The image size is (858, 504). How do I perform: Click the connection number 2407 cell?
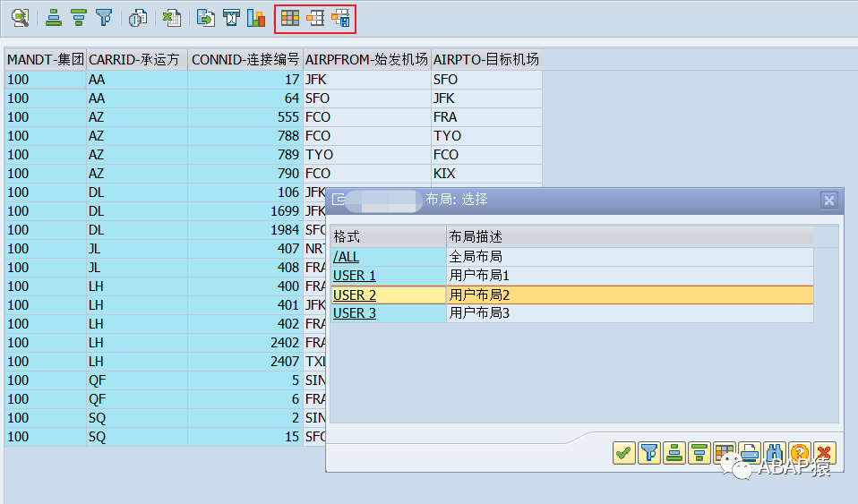tap(245, 361)
